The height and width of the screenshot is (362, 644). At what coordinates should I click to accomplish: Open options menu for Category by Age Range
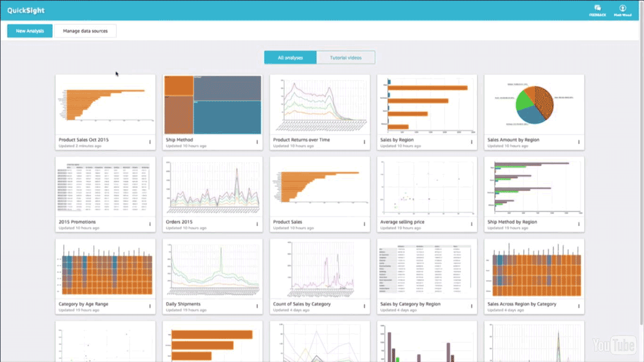[150, 306]
